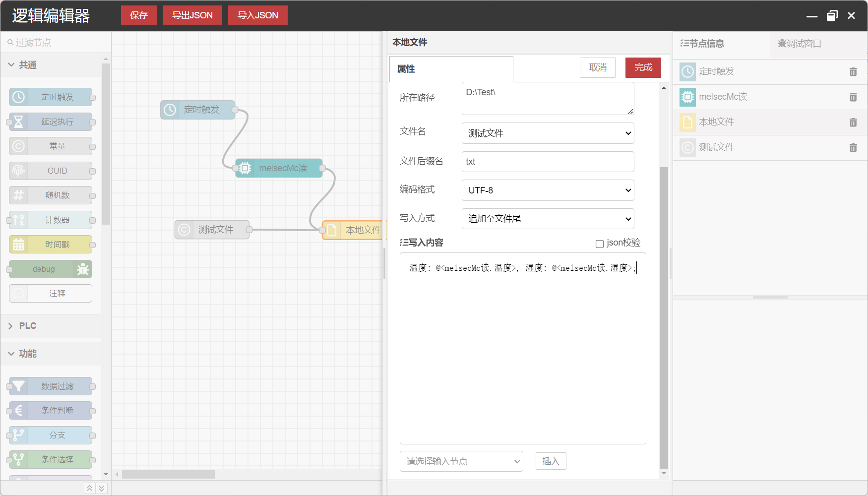Click the properties panel vertical scrollbar thumb
This screenshot has width=868, height=496.
point(664,317)
